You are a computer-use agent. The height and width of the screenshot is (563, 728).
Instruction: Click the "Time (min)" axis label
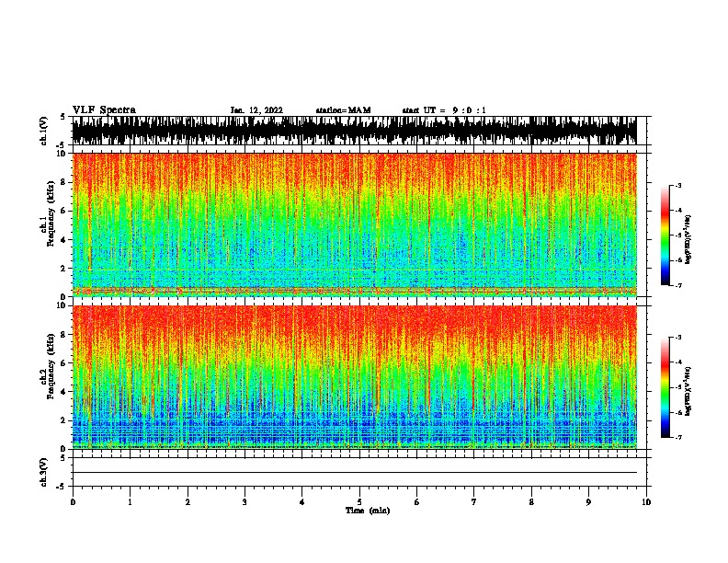(x=368, y=511)
